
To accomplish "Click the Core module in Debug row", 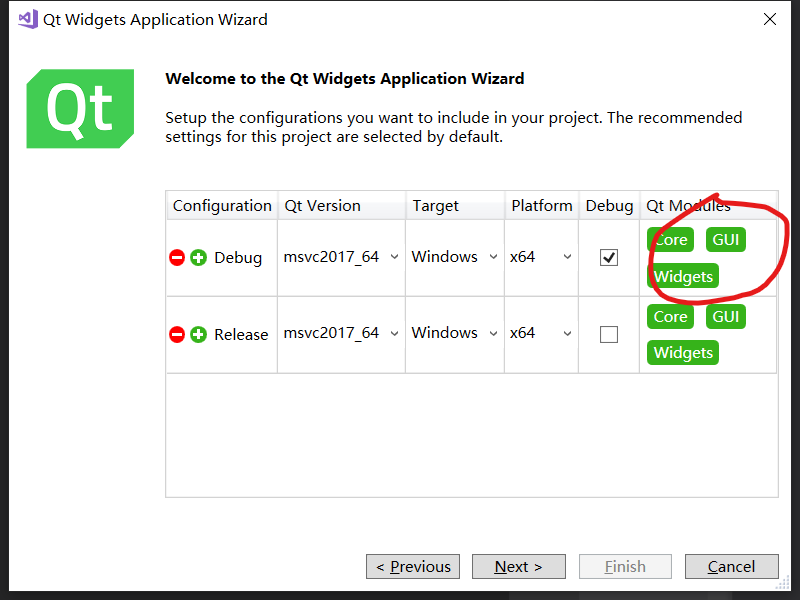I will [670, 240].
